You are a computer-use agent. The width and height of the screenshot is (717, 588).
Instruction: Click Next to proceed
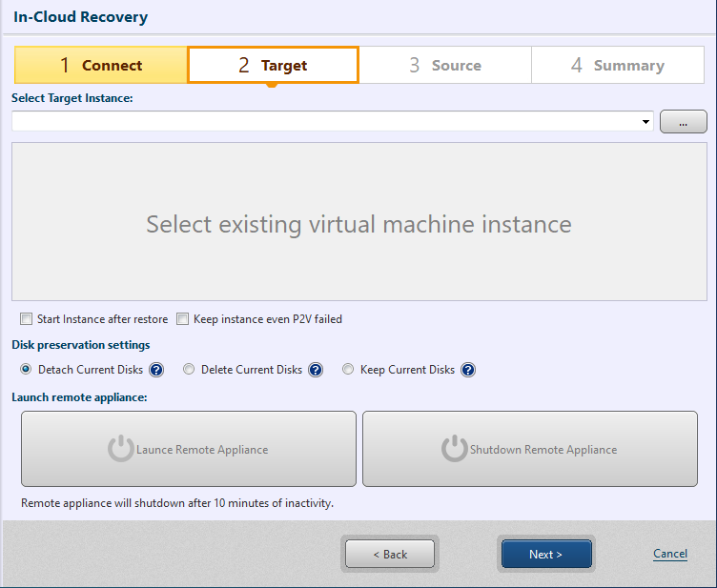click(x=546, y=554)
